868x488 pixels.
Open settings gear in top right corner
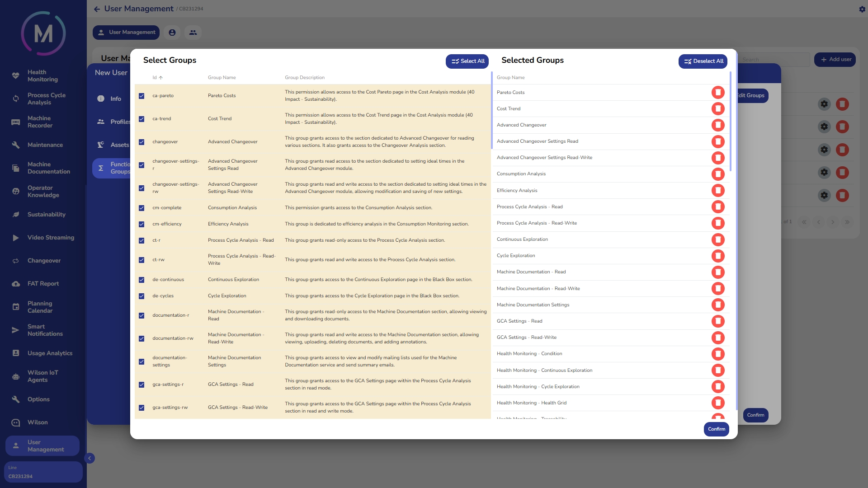click(x=862, y=9)
